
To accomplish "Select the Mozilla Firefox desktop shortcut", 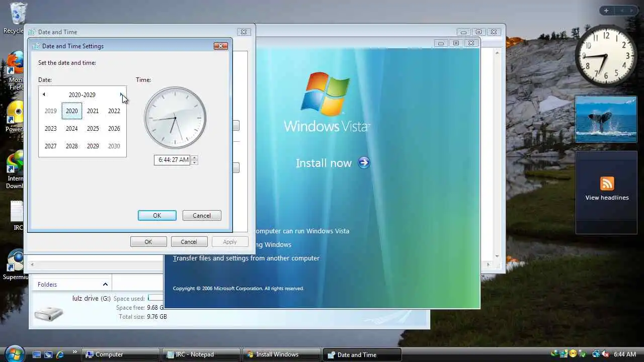I will [x=14, y=70].
